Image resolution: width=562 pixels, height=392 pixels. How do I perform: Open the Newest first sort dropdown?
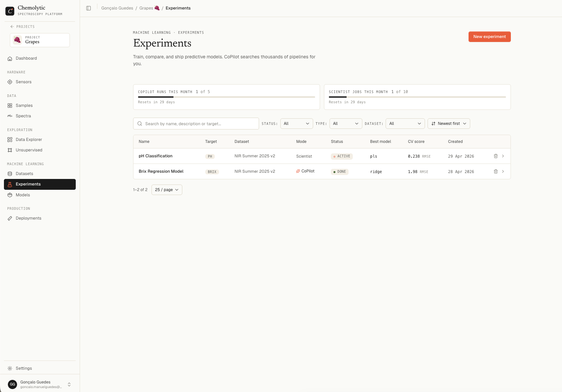pos(449,124)
